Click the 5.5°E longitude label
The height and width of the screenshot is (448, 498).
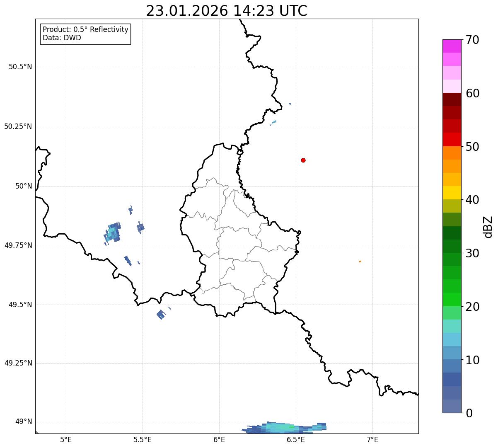143,439
